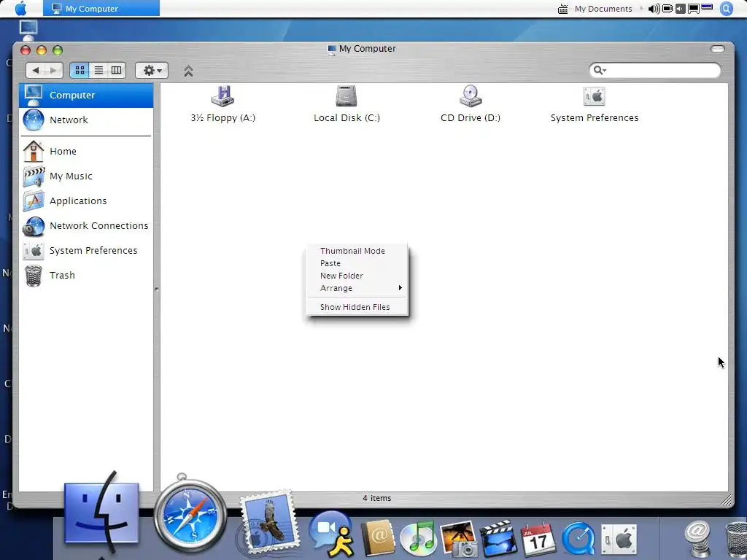Click the '4 items' status bar text
Screen dimensions: 747x560
[x=377, y=498]
